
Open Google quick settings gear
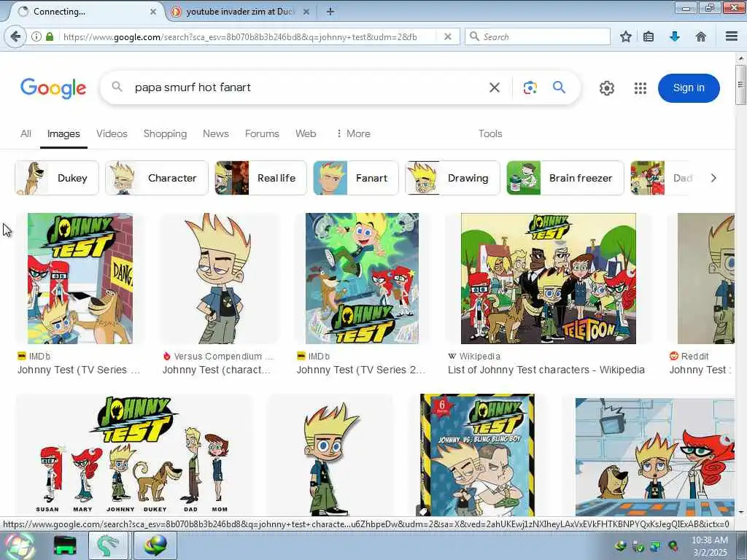pyautogui.click(x=606, y=88)
